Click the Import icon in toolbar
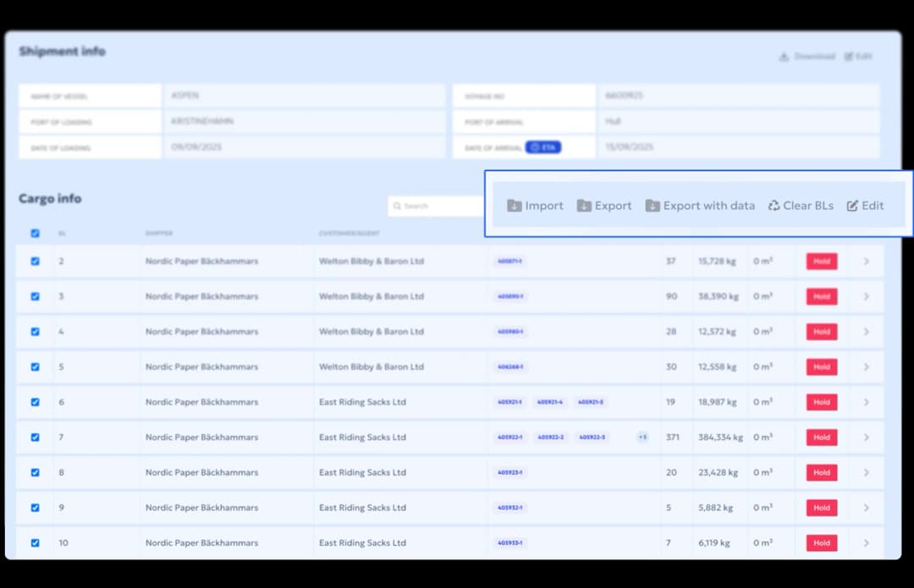Image resolution: width=914 pixels, height=588 pixels. (x=515, y=206)
